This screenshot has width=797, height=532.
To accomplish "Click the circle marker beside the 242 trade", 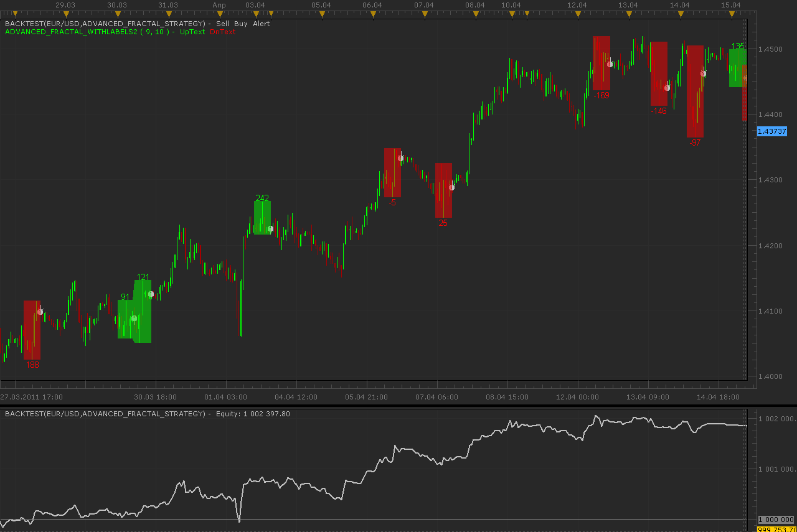I will (x=270, y=229).
